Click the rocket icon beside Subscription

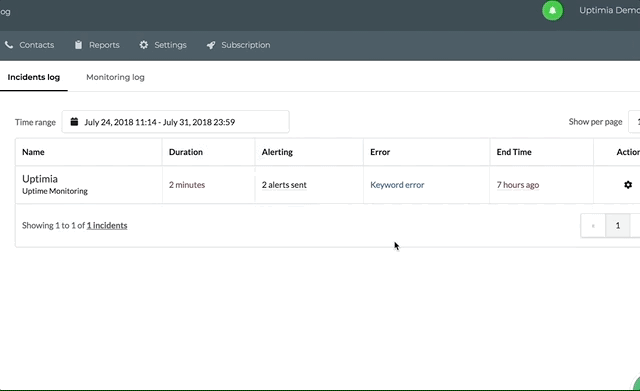pyautogui.click(x=211, y=45)
